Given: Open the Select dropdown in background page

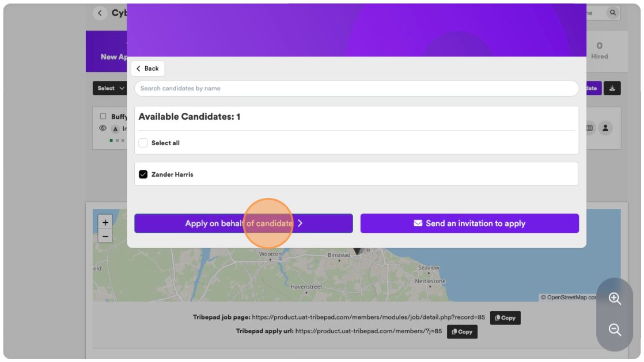Looking at the screenshot, I should click(110, 88).
